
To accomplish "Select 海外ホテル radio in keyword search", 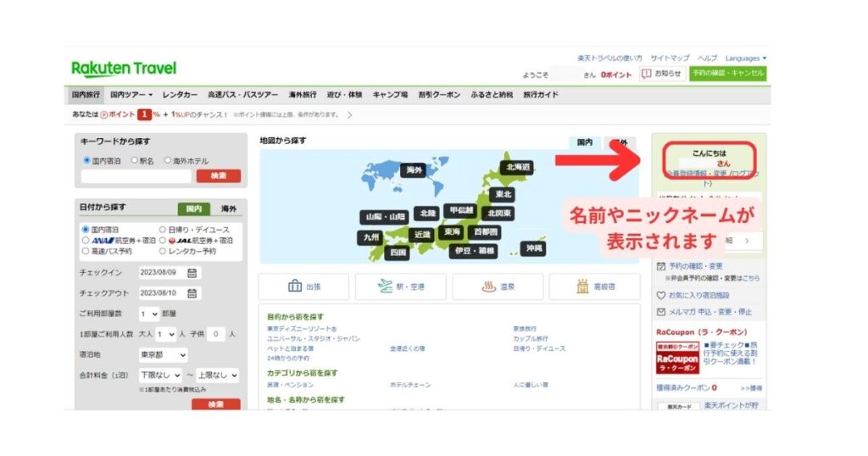I will coord(167,160).
